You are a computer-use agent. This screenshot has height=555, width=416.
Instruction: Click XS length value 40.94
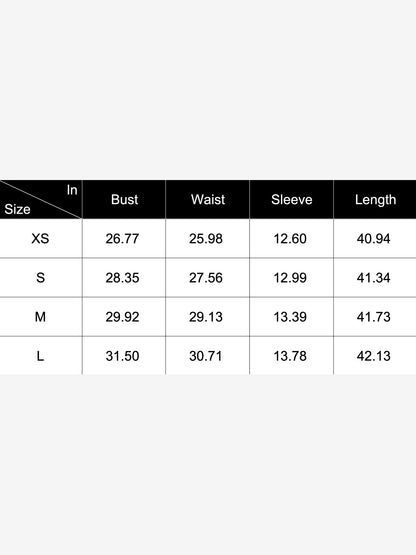coord(374,239)
